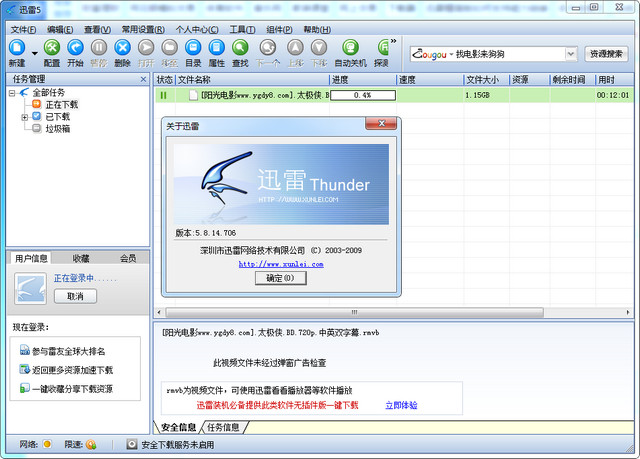The image size is (640, 459).
Task: Switch to the User Info (用户信息) tab
Action: coord(31,258)
